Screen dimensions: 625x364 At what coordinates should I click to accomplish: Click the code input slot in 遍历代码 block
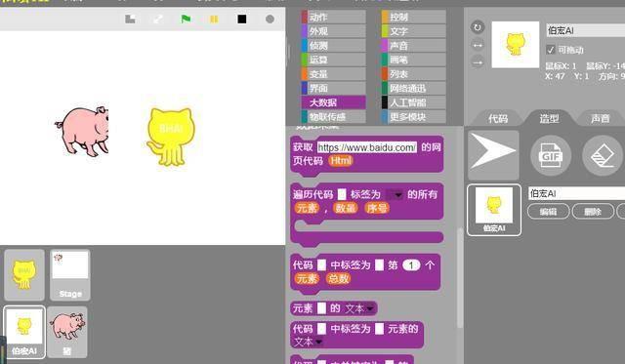pyautogui.click(x=342, y=194)
